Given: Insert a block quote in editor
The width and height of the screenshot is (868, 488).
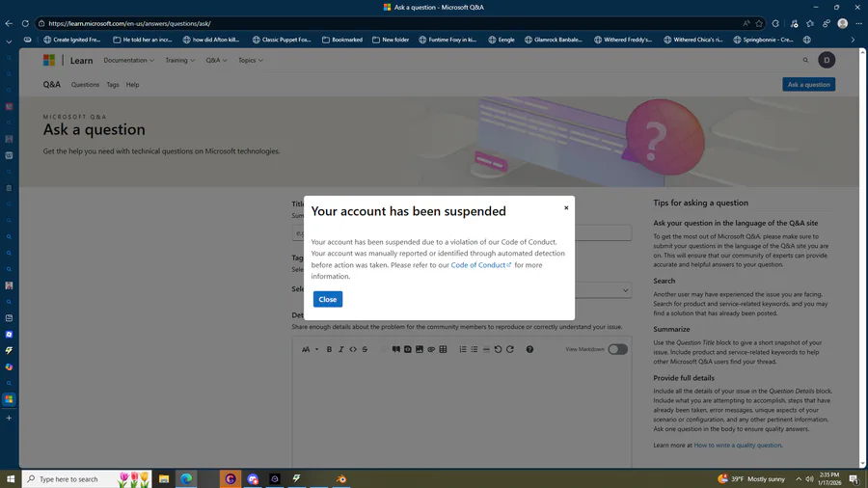Looking at the screenshot, I should click(395, 349).
